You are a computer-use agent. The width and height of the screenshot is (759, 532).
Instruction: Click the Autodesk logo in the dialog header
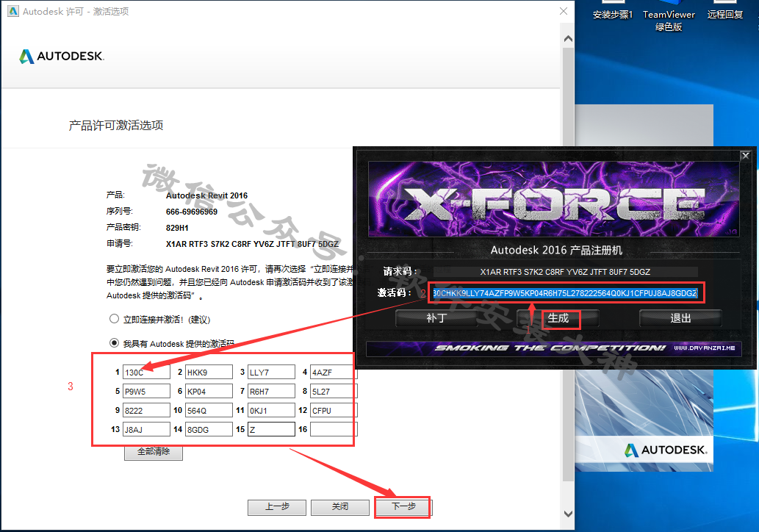(62, 56)
